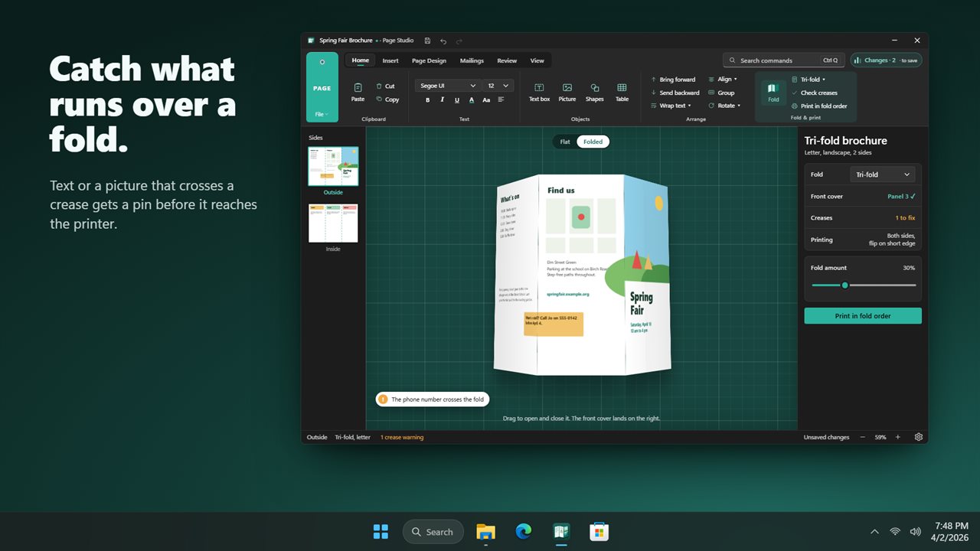Open the File menu on the Page button
The width and height of the screenshot is (980, 551).
(322, 114)
